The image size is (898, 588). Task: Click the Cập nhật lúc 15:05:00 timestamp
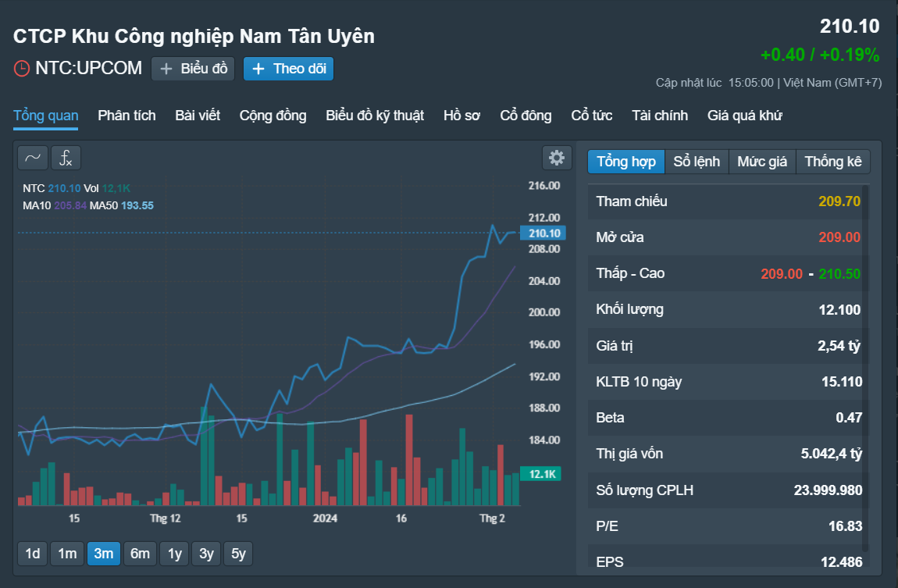714,83
